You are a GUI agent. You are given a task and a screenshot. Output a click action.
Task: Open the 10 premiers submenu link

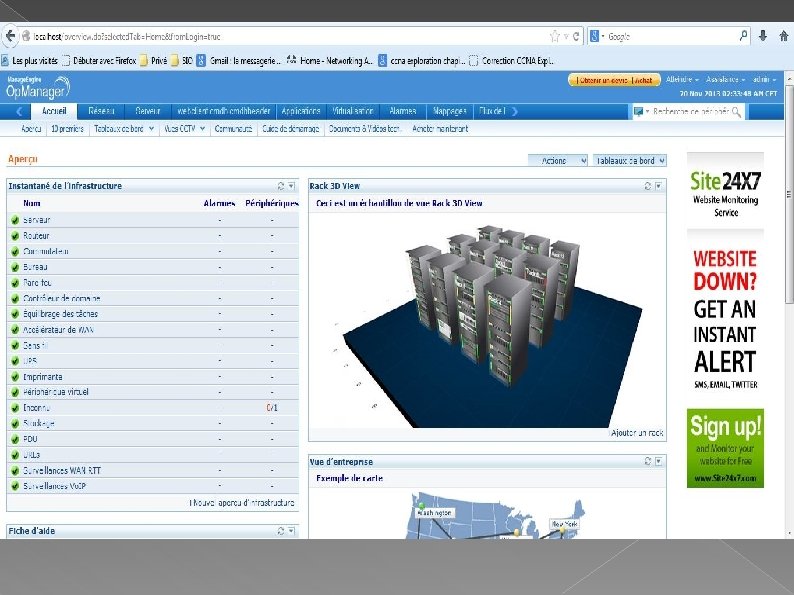point(67,129)
